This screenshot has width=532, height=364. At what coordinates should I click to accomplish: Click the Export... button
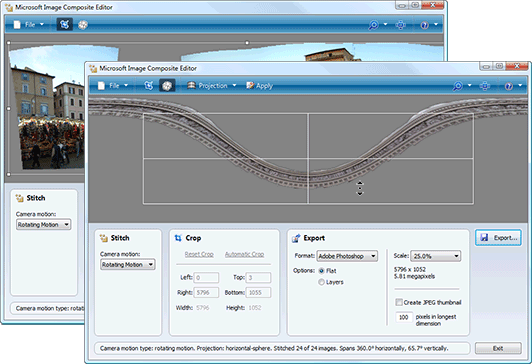point(498,237)
